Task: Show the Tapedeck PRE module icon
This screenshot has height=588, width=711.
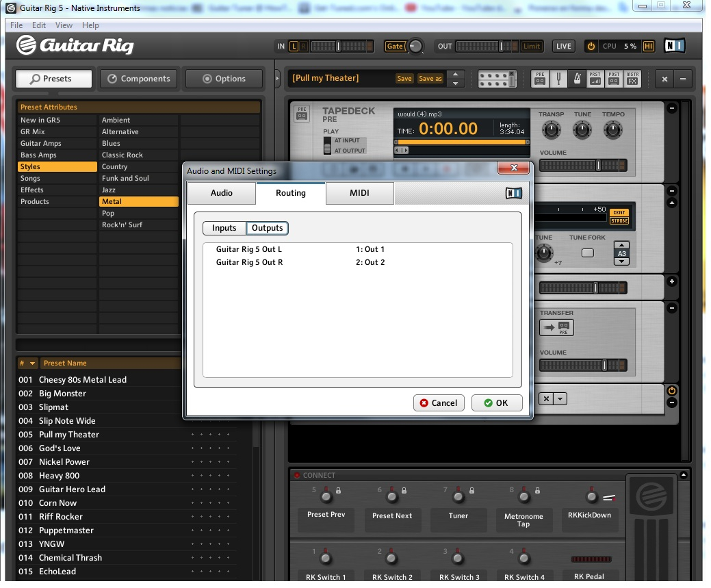Action: (540, 79)
